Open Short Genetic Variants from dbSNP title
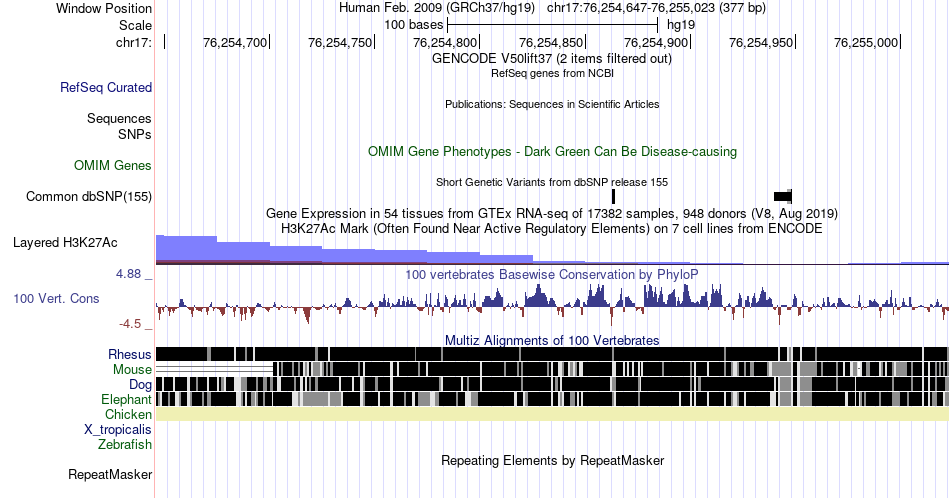 pos(552,182)
